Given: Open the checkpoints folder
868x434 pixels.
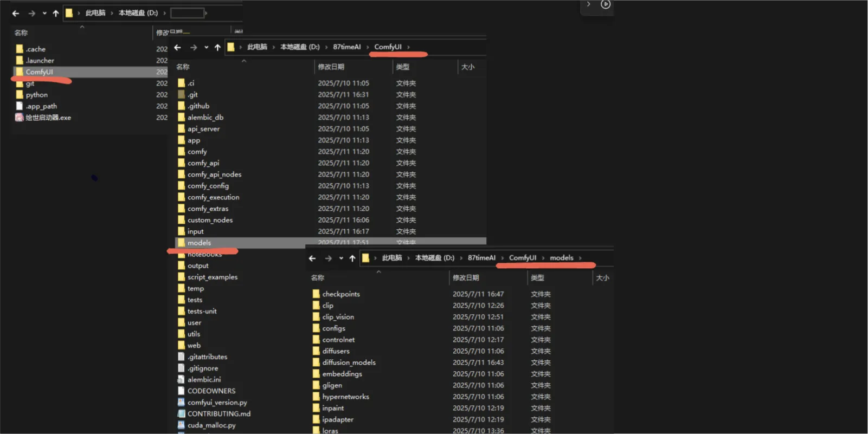Looking at the screenshot, I should coord(340,294).
